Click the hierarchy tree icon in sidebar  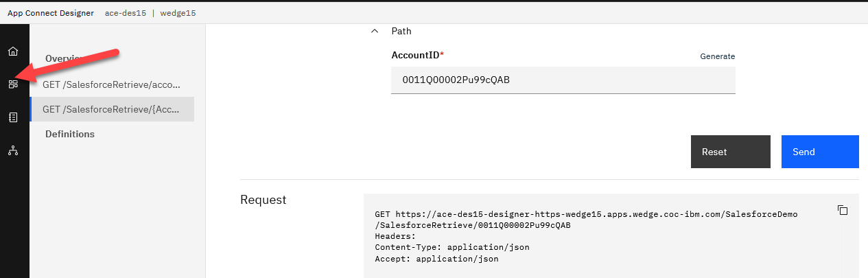[13, 150]
